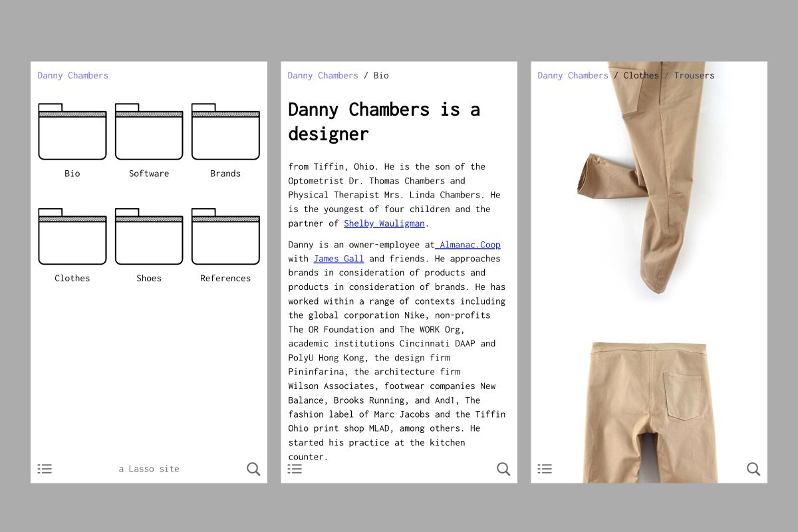Open the Bio folder icon

pos(72,132)
